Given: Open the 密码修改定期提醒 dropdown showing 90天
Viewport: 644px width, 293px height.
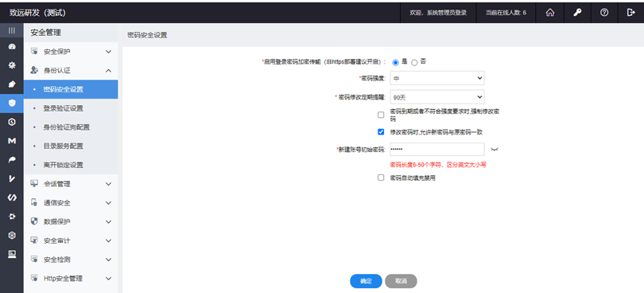Looking at the screenshot, I should point(437,97).
